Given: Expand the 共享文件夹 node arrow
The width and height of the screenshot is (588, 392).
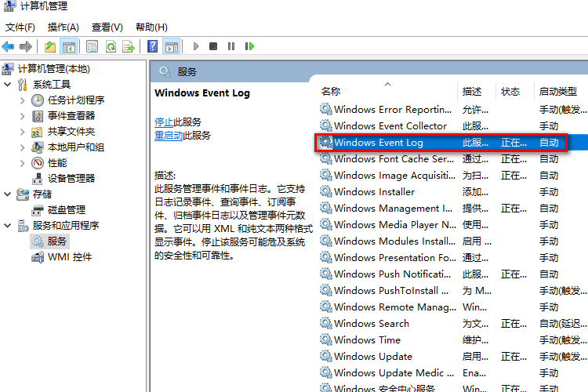Looking at the screenshot, I should pos(23,132).
